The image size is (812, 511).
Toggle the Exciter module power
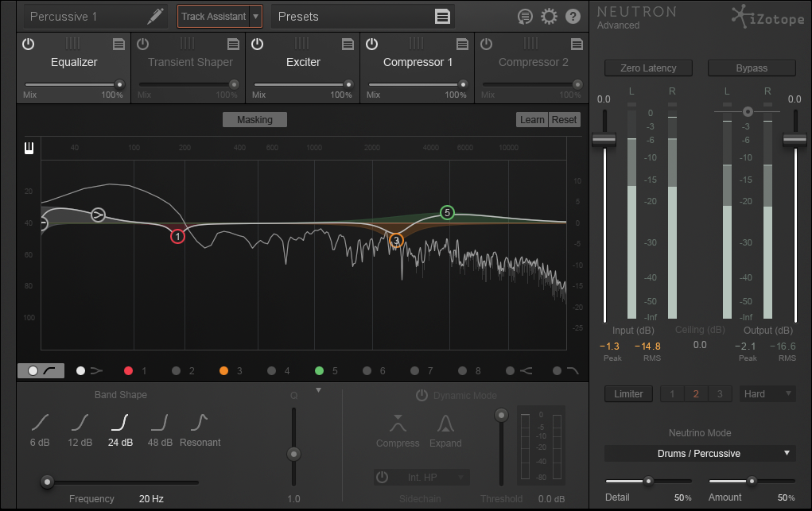click(x=257, y=44)
